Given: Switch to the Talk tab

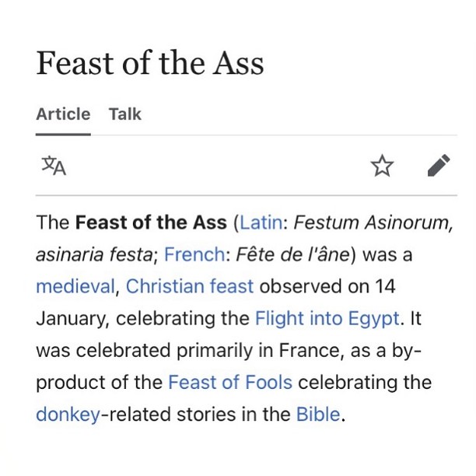Looking at the screenshot, I should click(124, 114).
